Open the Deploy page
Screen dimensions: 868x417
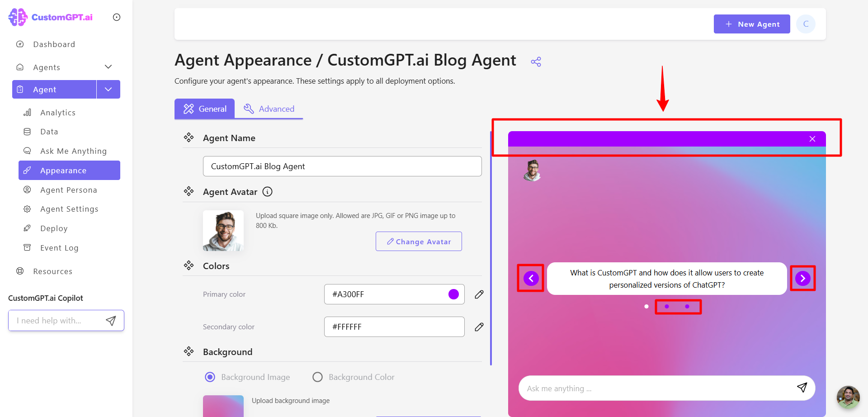click(x=54, y=228)
